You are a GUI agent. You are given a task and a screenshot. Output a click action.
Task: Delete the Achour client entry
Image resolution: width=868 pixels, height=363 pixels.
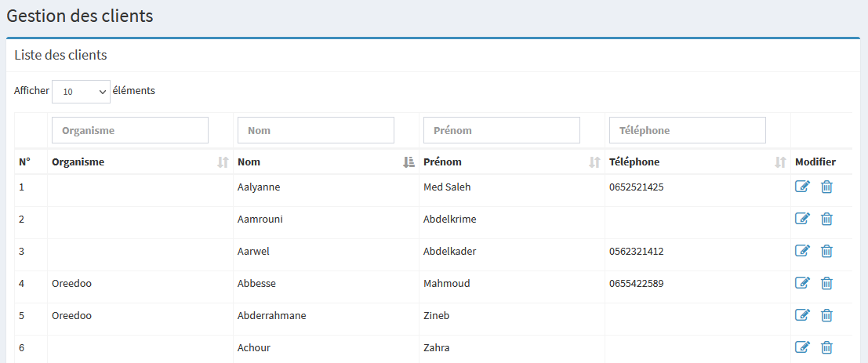826,347
